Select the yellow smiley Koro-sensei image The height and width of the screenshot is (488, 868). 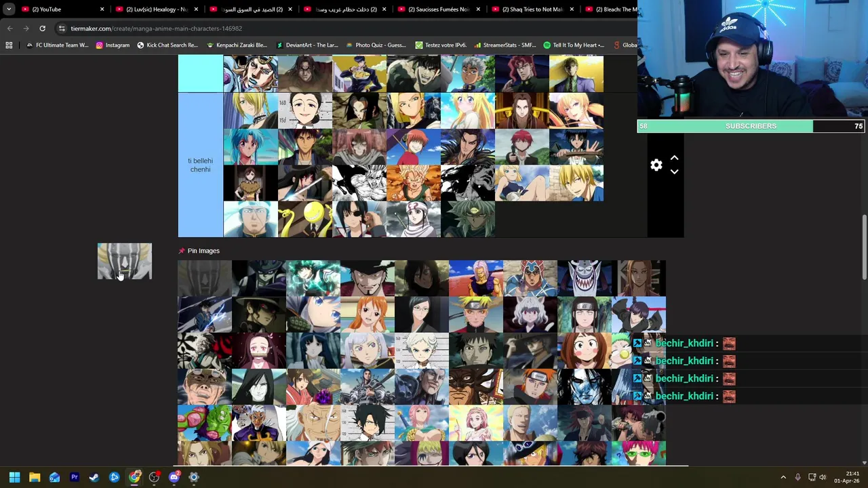point(305,219)
